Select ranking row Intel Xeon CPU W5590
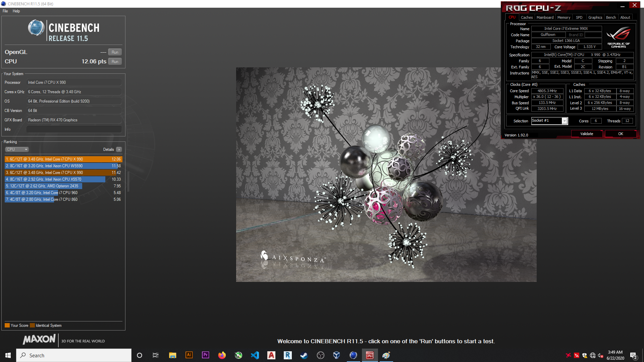Screen dimensions: 644x362 point(63,166)
